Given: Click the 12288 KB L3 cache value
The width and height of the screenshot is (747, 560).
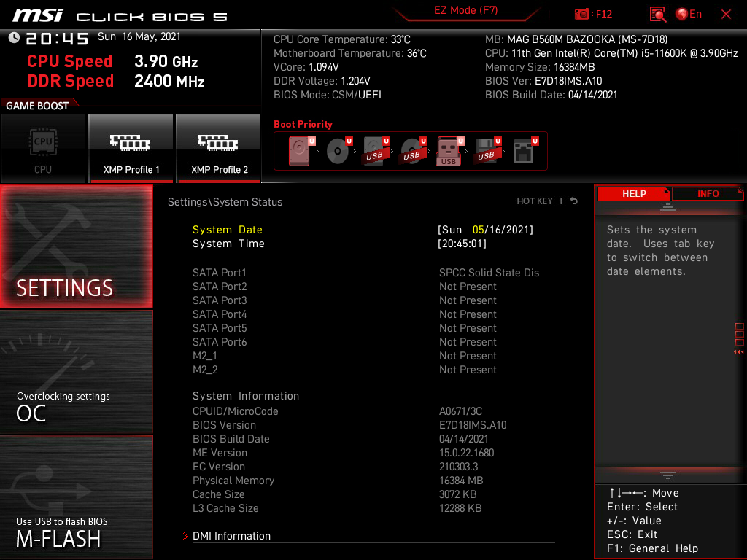Looking at the screenshot, I should pyautogui.click(x=460, y=507).
